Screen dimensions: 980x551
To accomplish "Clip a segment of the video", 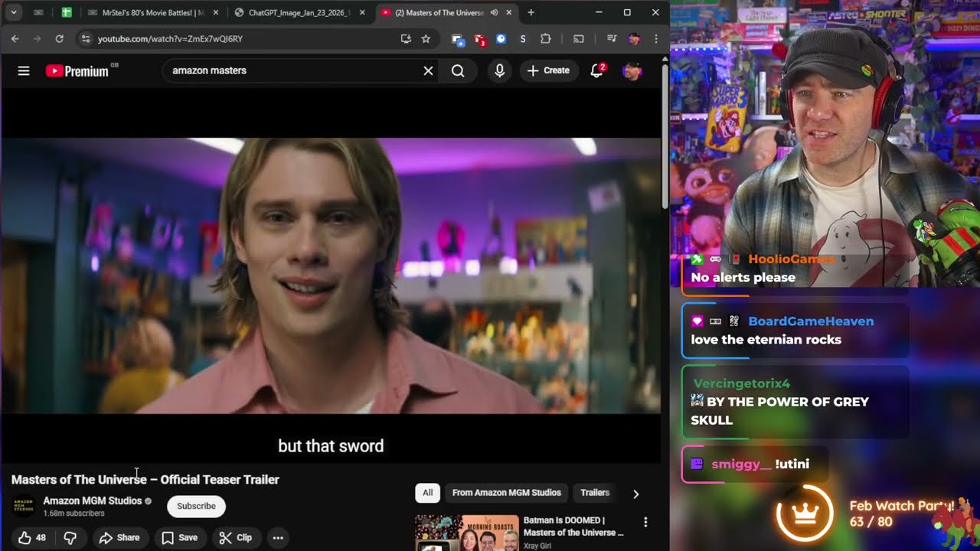I will pyautogui.click(x=235, y=537).
